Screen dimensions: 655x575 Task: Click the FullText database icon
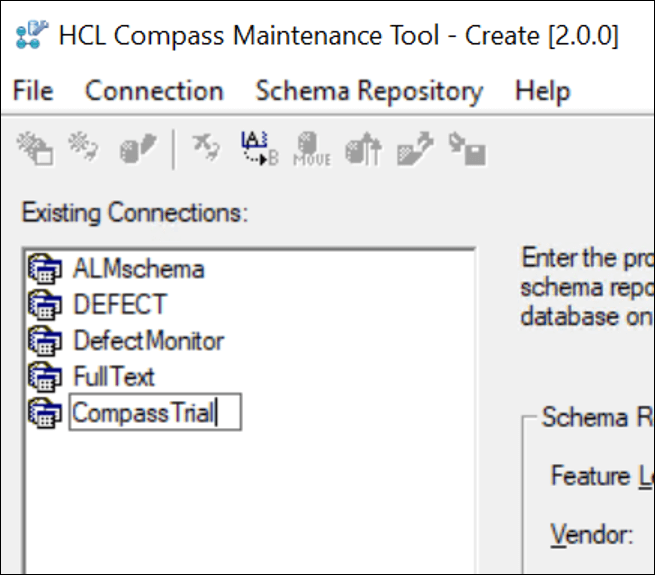[x=45, y=377]
